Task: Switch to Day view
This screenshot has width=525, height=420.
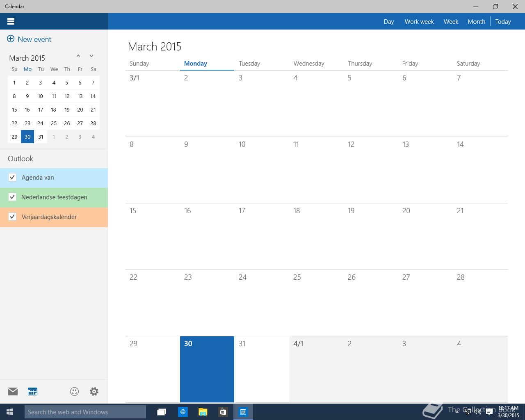Action: tap(389, 21)
